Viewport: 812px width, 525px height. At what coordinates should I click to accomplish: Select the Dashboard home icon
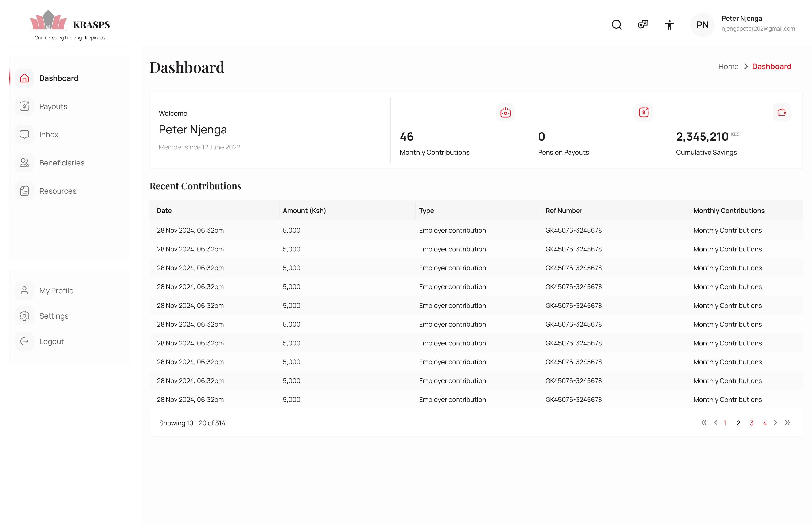point(24,78)
